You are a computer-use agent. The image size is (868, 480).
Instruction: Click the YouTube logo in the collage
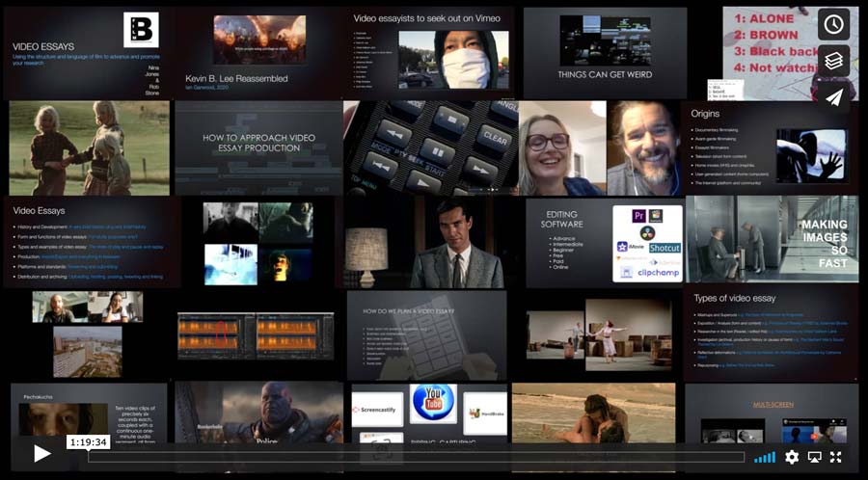pos(433,404)
